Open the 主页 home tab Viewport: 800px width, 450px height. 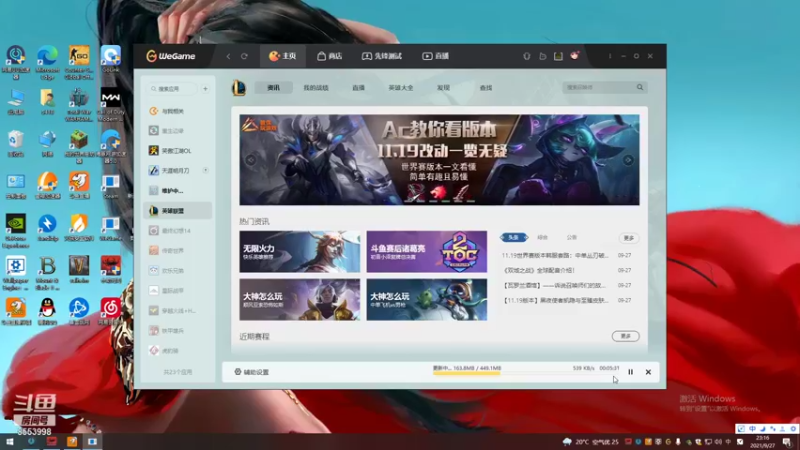pos(283,56)
